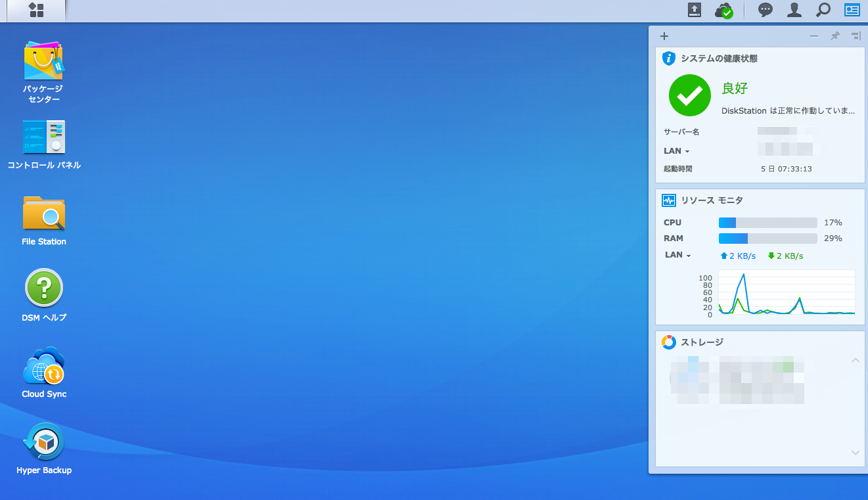Open notifications speech bubble icon
Image resolution: width=868 pixels, height=500 pixels.
pyautogui.click(x=765, y=10)
